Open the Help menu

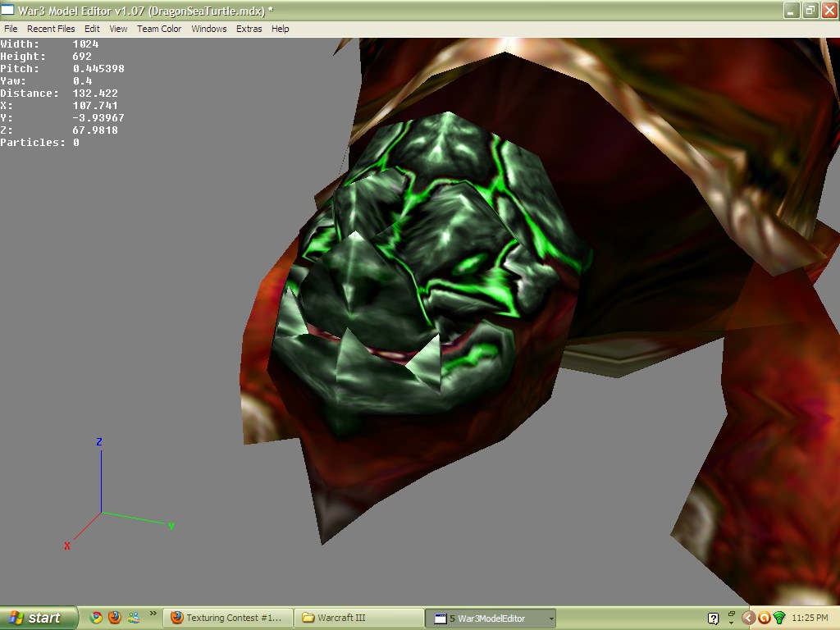click(x=281, y=29)
